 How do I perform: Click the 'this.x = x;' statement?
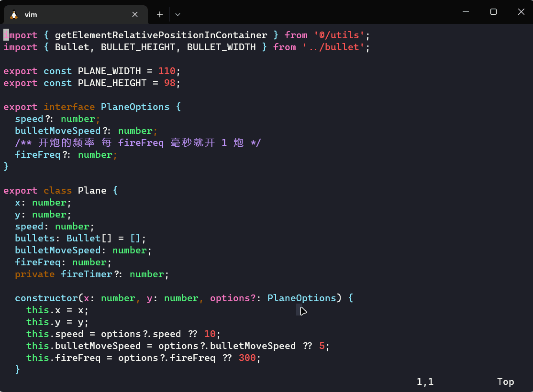[57, 310]
